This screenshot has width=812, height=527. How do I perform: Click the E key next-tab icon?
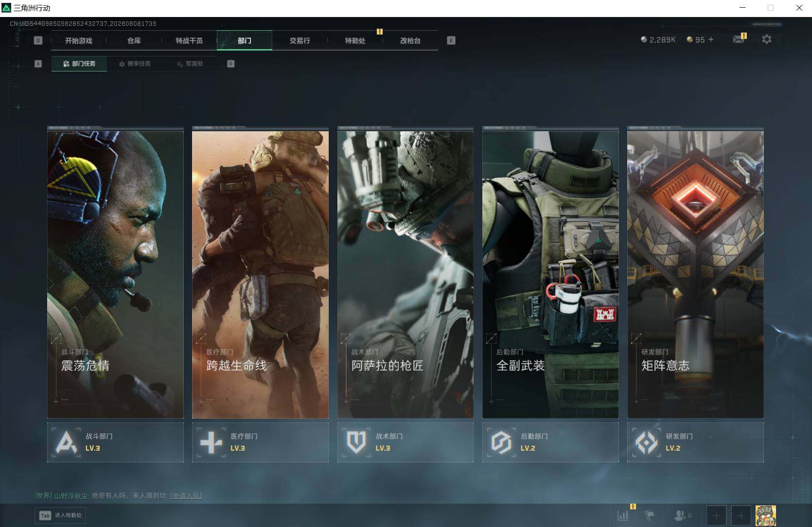point(451,40)
